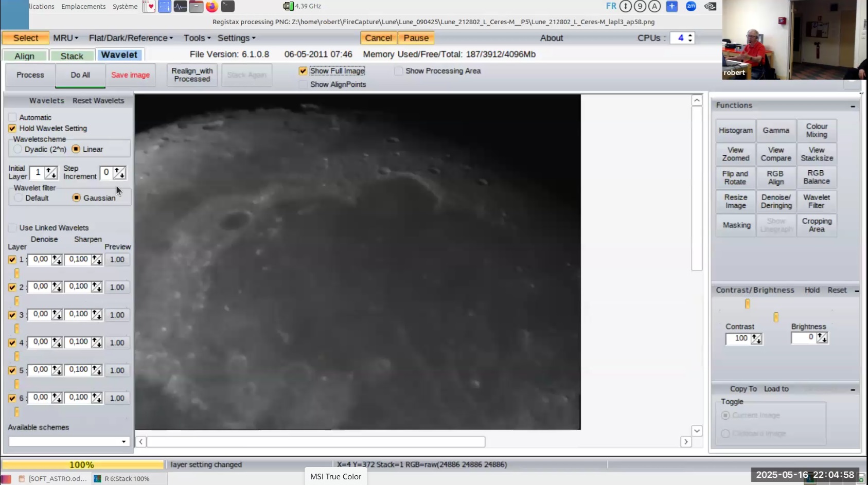Launch the solitaire card game icon
Viewport: 868px width, 485px height.
(149, 7)
